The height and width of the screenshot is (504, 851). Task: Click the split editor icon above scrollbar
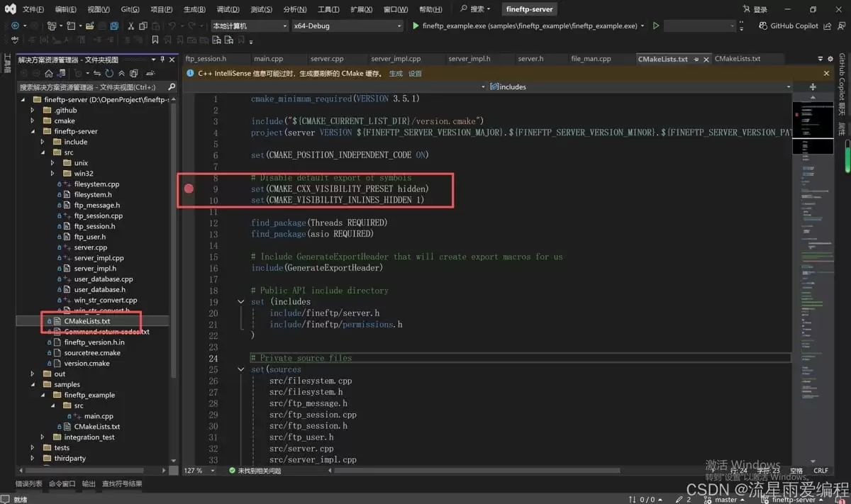coord(813,86)
